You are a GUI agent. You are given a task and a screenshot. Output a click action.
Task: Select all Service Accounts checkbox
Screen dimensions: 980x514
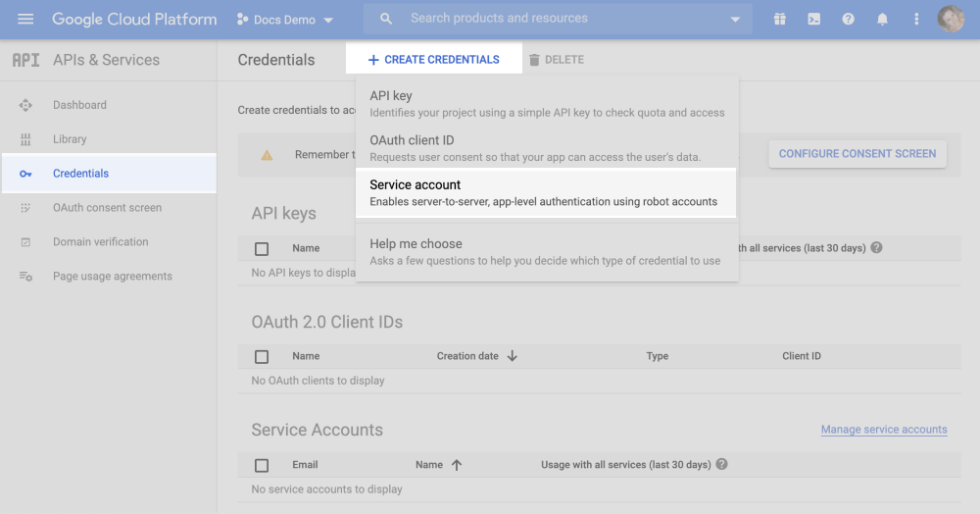[262, 465]
